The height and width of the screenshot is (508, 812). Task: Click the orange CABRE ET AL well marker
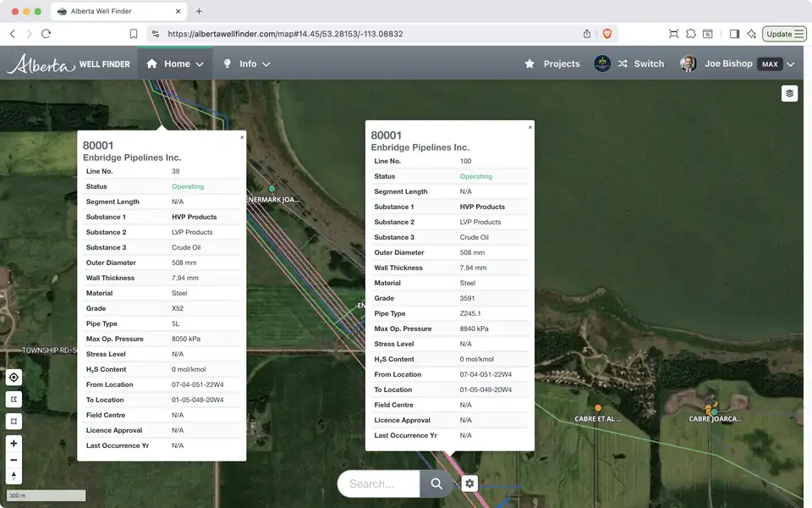click(x=598, y=408)
